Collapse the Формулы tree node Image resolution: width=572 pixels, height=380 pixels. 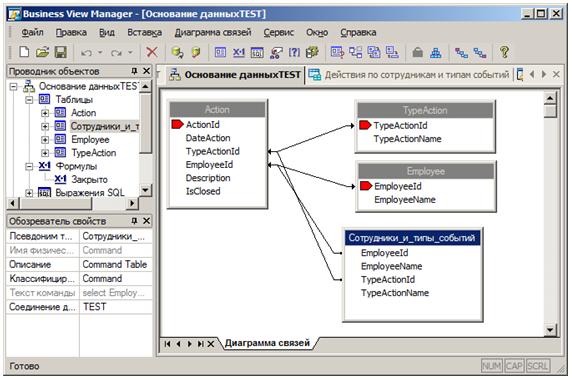29,166
